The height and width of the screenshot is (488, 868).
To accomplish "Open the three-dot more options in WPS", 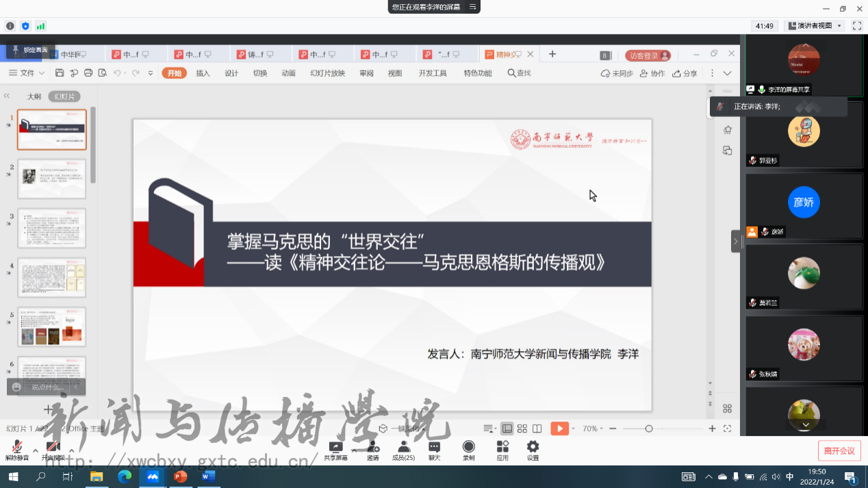I will pyautogui.click(x=712, y=73).
